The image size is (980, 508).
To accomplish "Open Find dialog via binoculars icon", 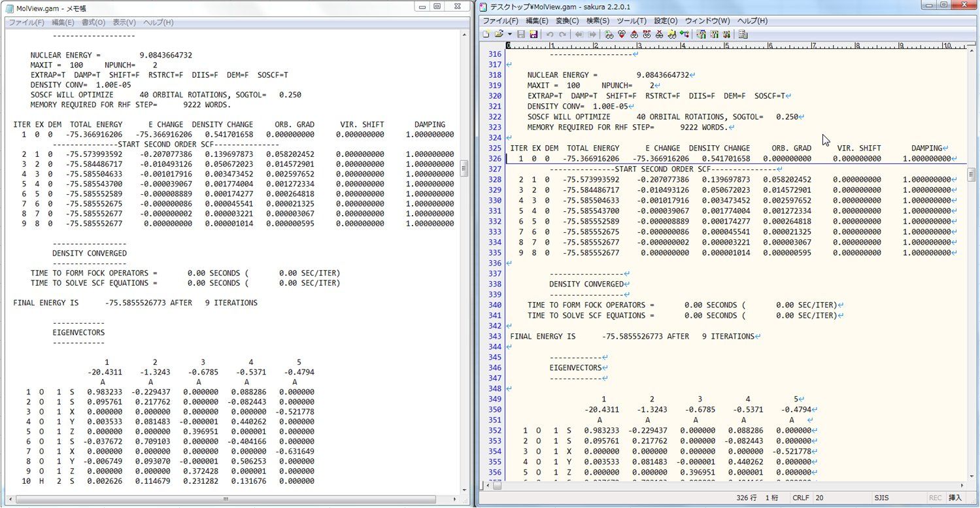I will pyautogui.click(x=609, y=34).
